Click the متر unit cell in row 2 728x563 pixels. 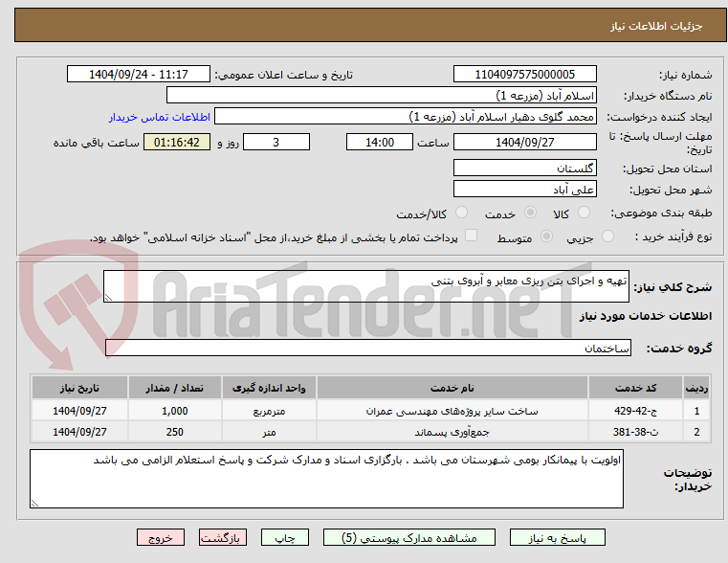269,432
